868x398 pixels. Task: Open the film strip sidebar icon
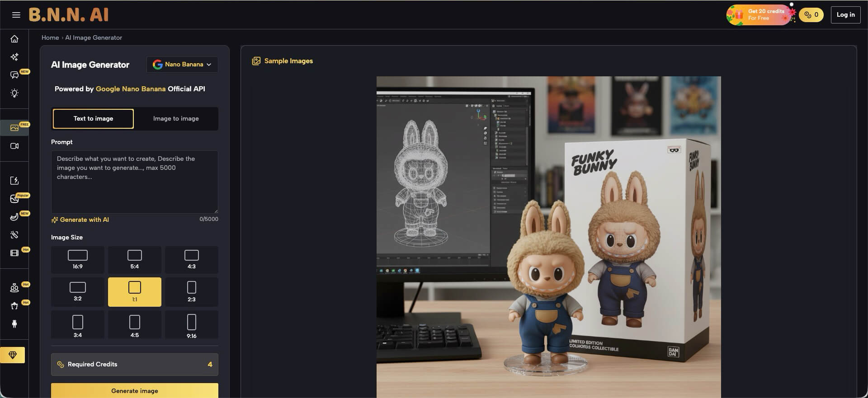coord(14,253)
